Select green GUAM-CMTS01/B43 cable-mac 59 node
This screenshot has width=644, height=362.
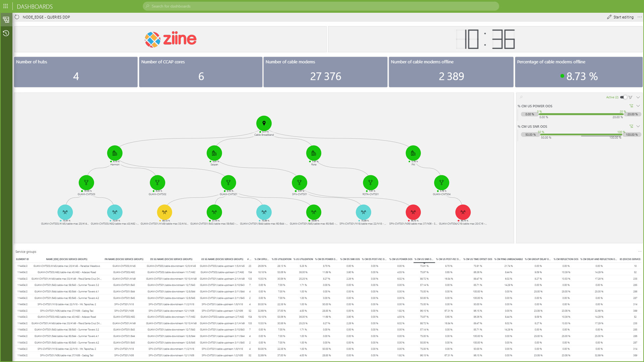pos(214,212)
